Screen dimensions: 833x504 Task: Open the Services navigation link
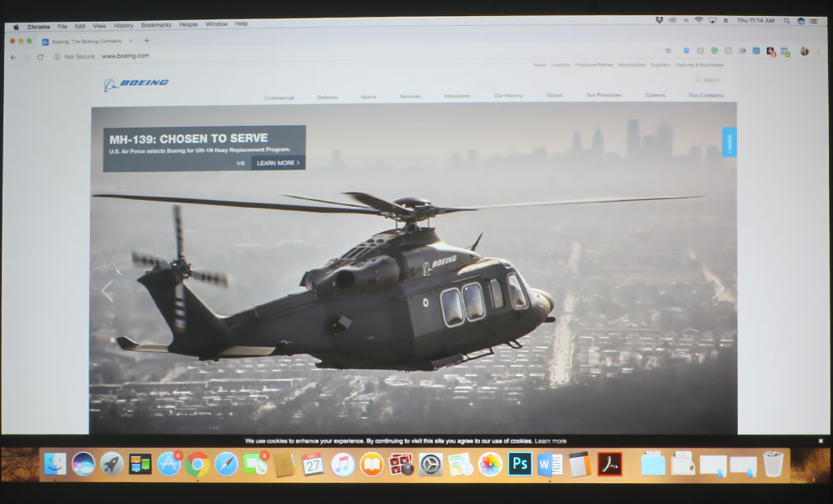(x=410, y=97)
